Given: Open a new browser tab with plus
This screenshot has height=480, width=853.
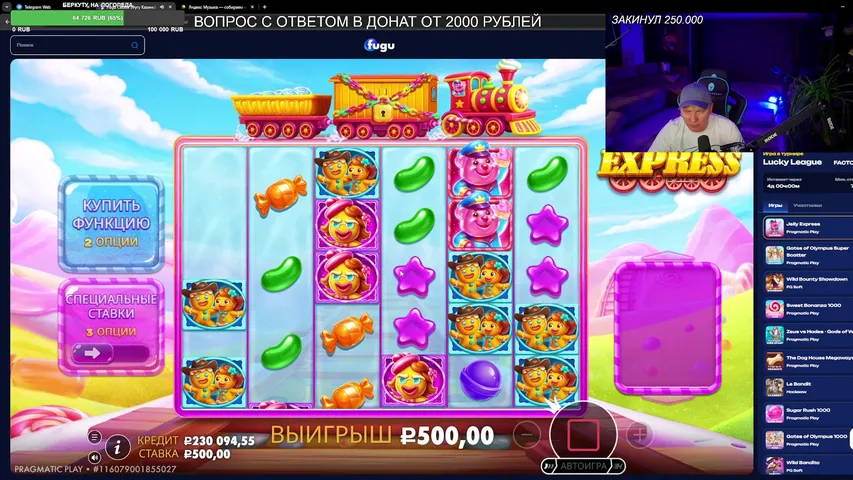Looking at the screenshot, I should pos(264,7).
